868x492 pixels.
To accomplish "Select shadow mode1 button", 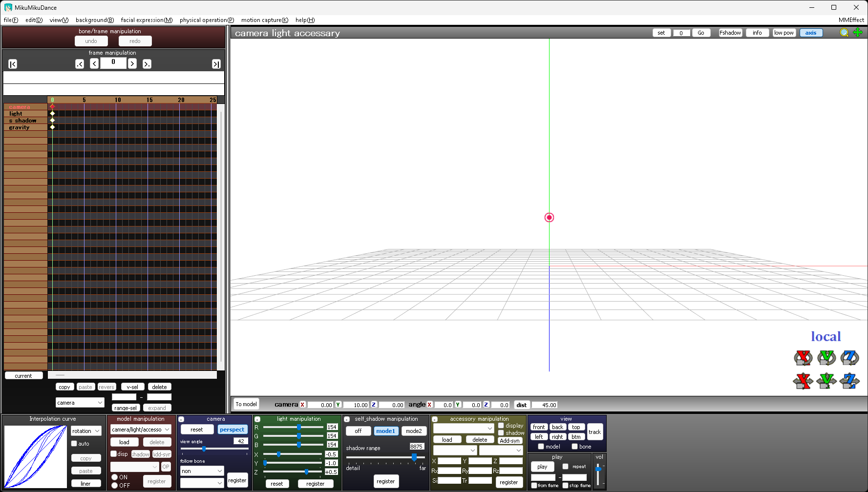I will point(386,431).
